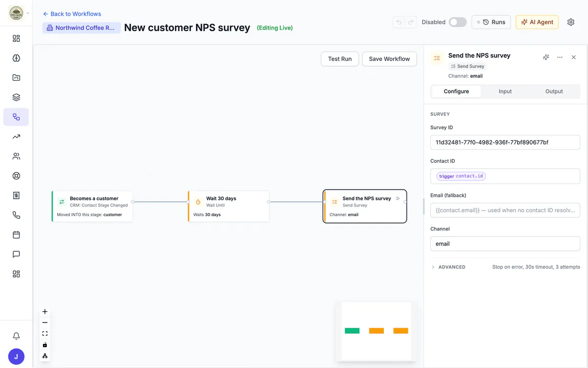Zoom in on the canvas with plus

coord(44,312)
